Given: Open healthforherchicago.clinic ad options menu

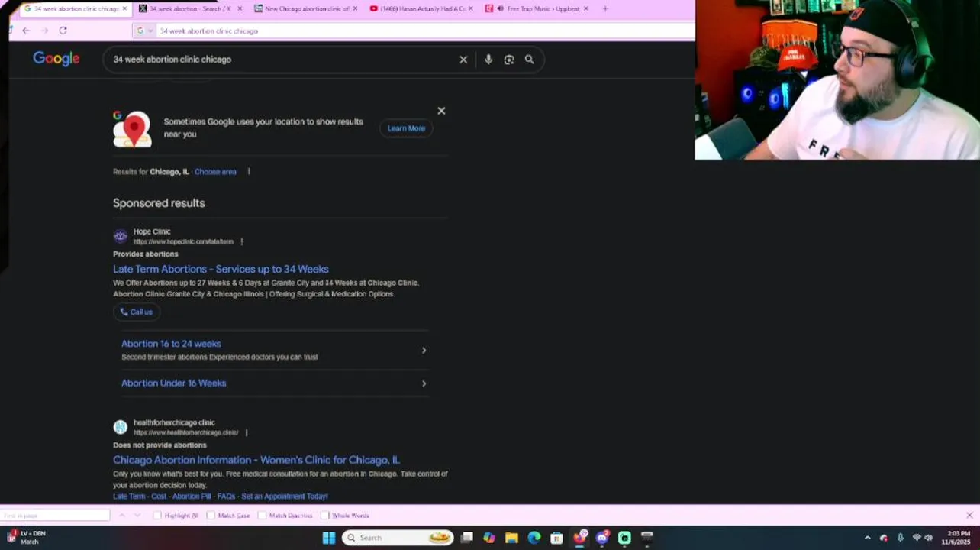Looking at the screenshot, I should pos(247,432).
